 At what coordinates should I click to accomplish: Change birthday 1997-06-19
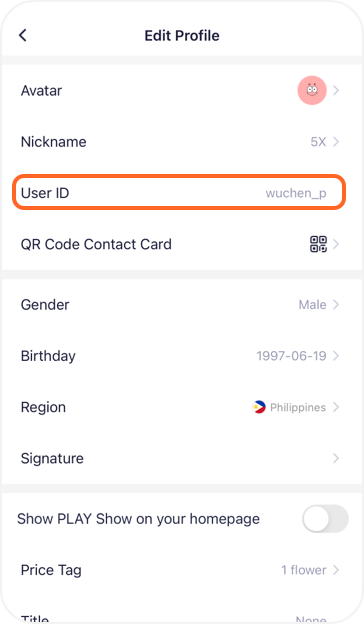(291, 356)
